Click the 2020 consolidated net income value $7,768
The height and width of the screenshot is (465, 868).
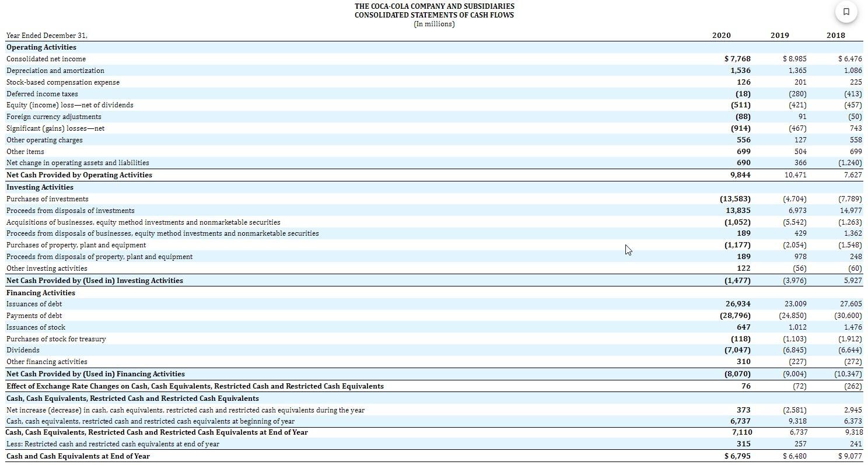pos(737,59)
